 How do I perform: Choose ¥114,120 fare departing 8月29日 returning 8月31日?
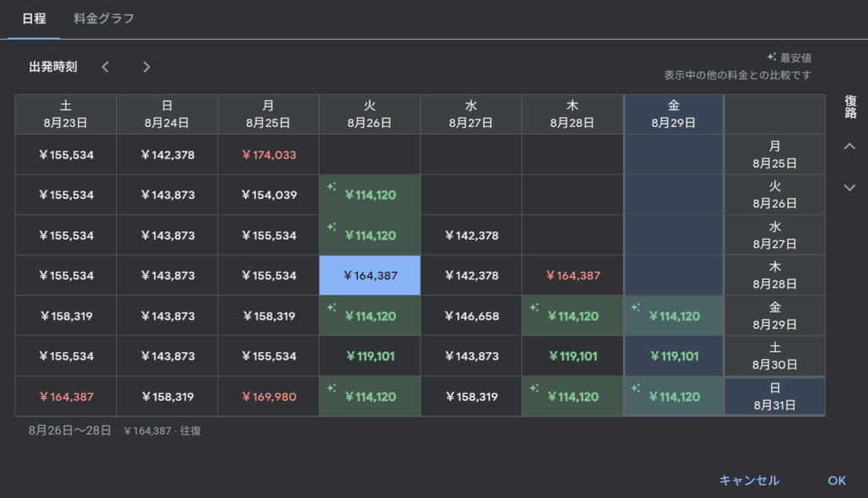(x=674, y=396)
